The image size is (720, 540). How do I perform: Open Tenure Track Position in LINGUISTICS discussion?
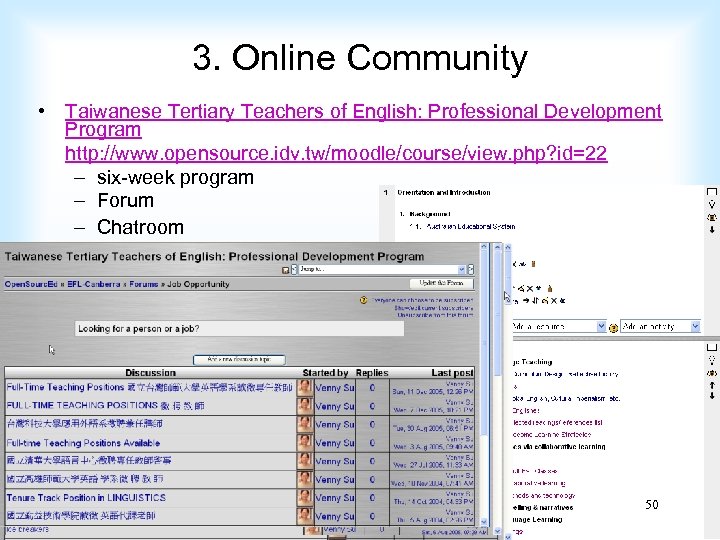pos(86,498)
